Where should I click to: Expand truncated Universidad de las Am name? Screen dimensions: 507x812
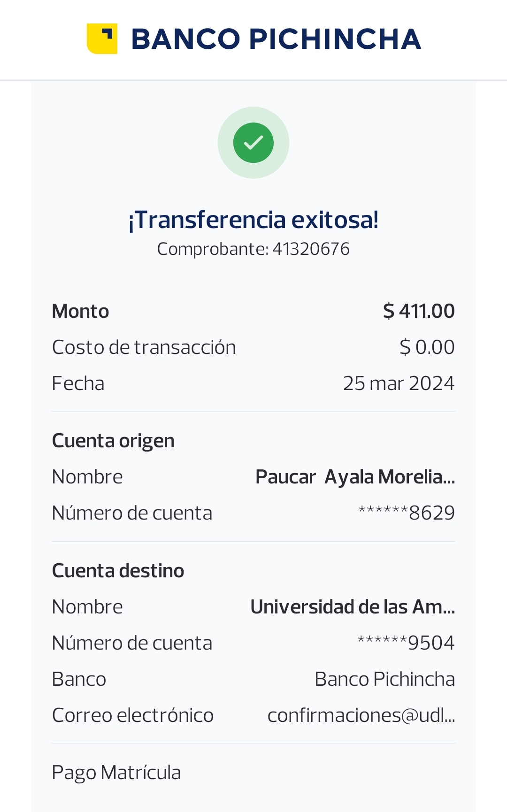[x=353, y=607]
